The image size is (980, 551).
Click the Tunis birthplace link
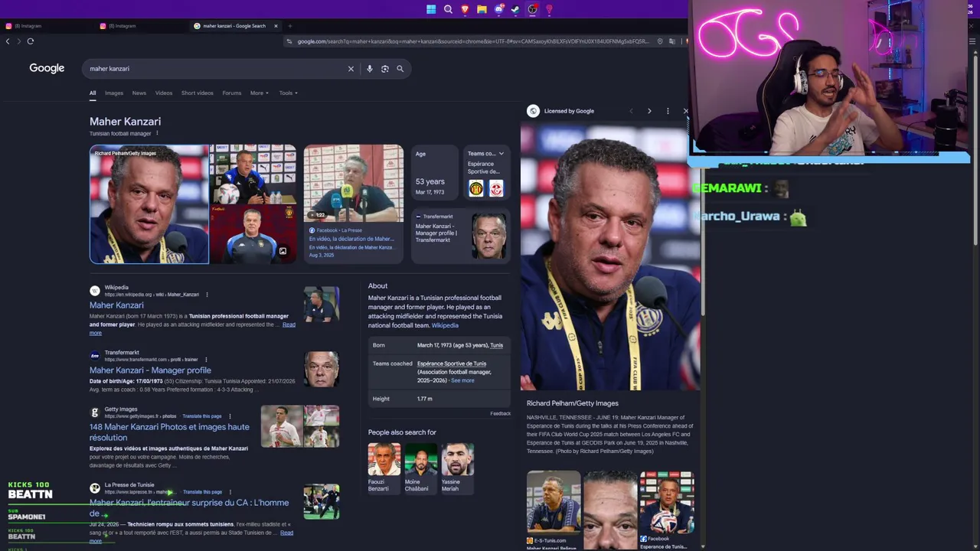pos(497,345)
